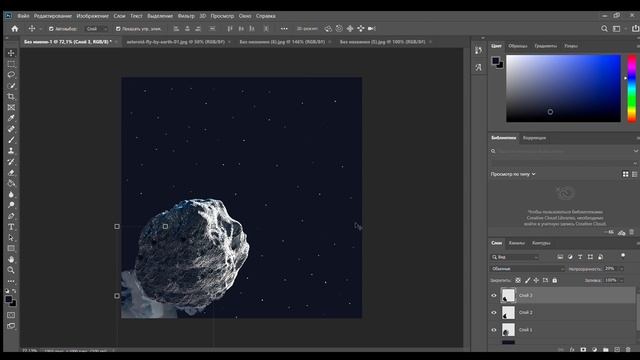
Task: Open the layer style fx menu
Action: pyautogui.click(x=572, y=350)
